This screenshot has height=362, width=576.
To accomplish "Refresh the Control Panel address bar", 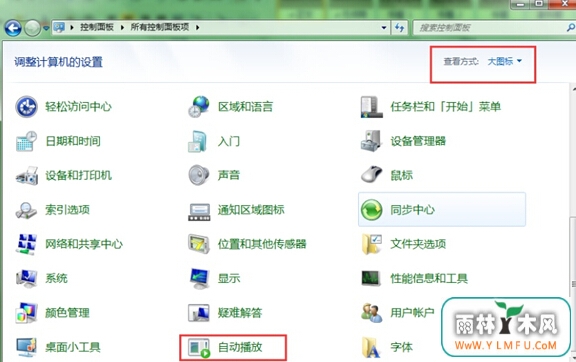I will 399,28.
